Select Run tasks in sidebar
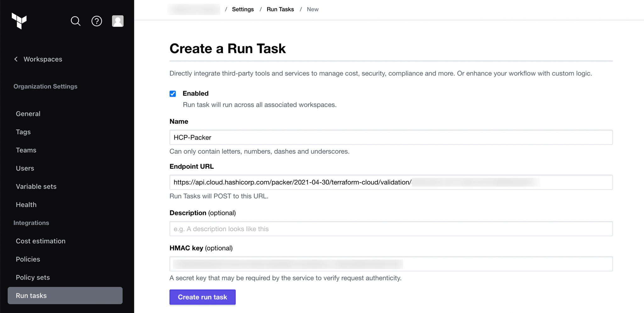 (65, 295)
